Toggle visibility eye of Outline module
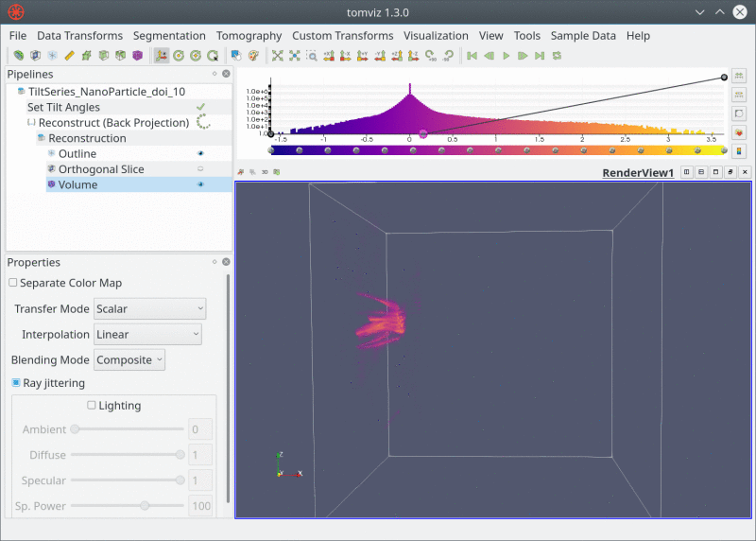This screenshot has height=541, width=756. tap(200, 153)
